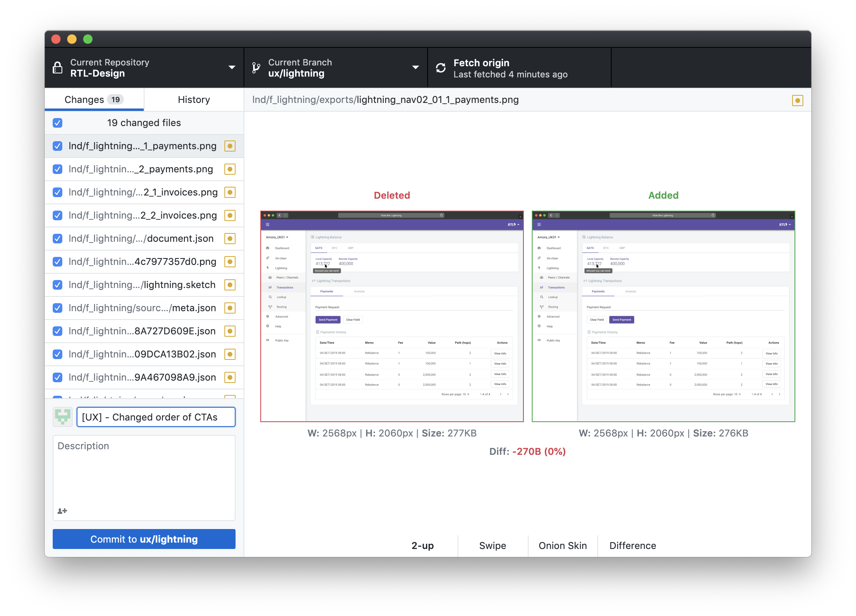856x616 pixels.
Task: Click the user avatar next to the commit summary
Action: (63, 417)
